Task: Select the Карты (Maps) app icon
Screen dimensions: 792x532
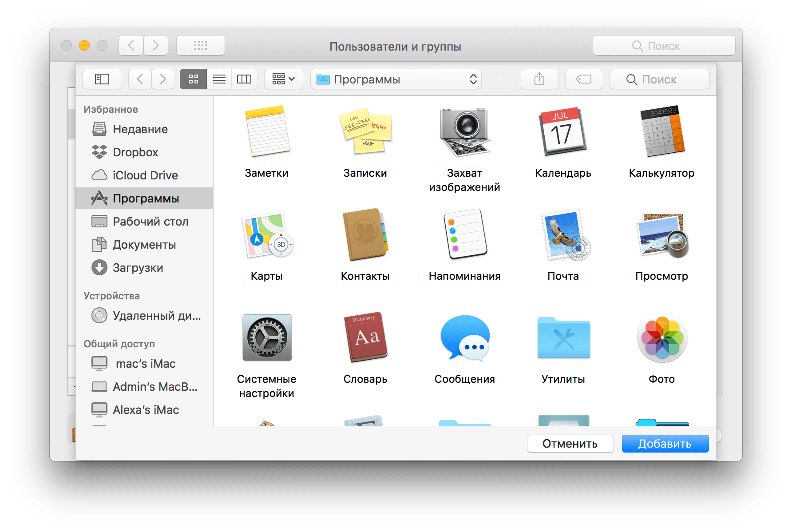Action: [267, 235]
